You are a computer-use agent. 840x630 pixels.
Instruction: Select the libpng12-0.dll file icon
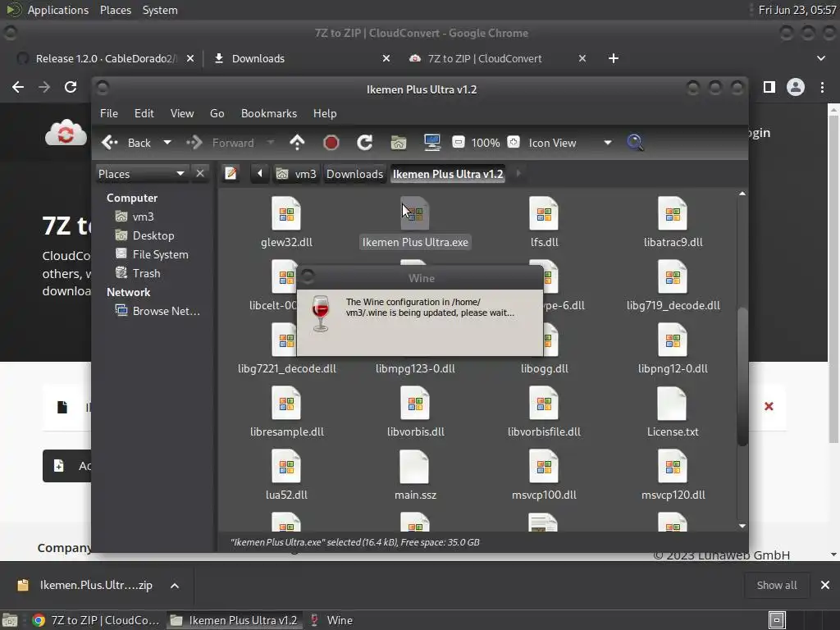[x=673, y=340]
